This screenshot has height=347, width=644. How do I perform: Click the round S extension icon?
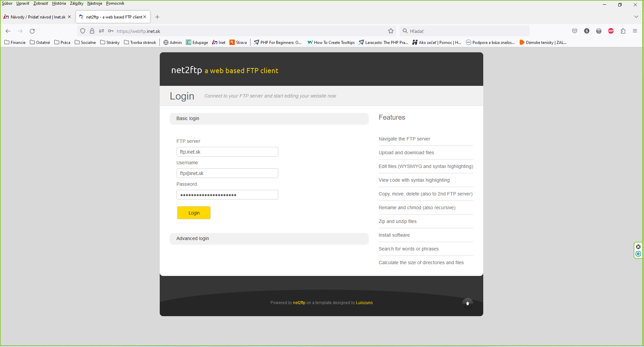click(x=587, y=31)
